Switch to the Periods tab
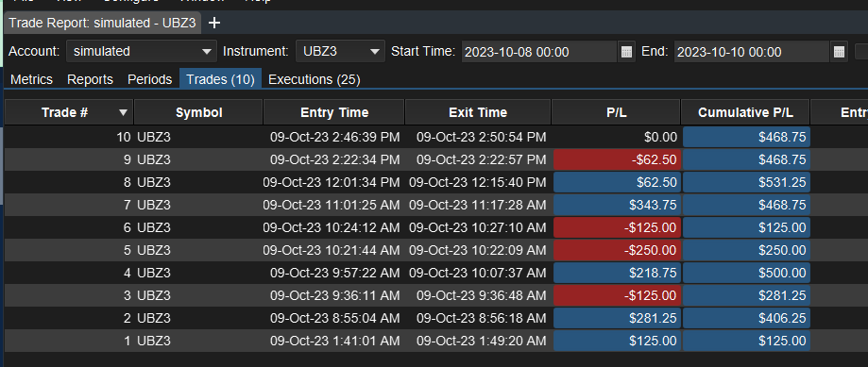Screen dimensions: 868x367 (x=150, y=79)
